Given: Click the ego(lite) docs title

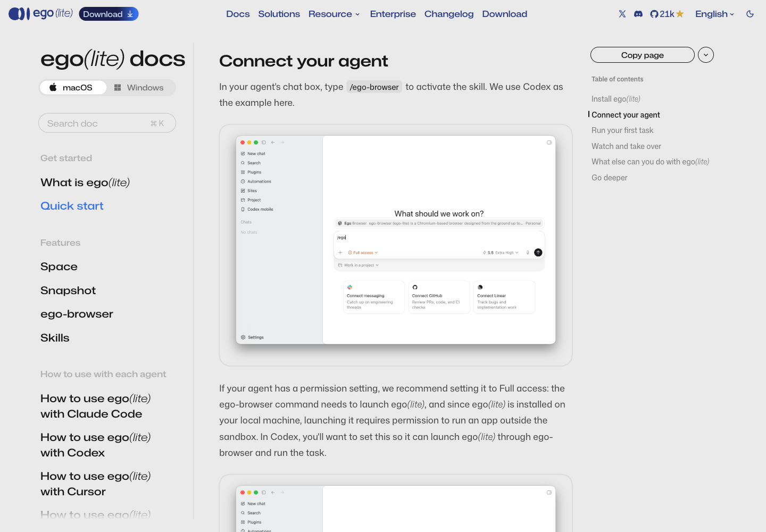Looking at the screenshot, I should coord(113,59).
